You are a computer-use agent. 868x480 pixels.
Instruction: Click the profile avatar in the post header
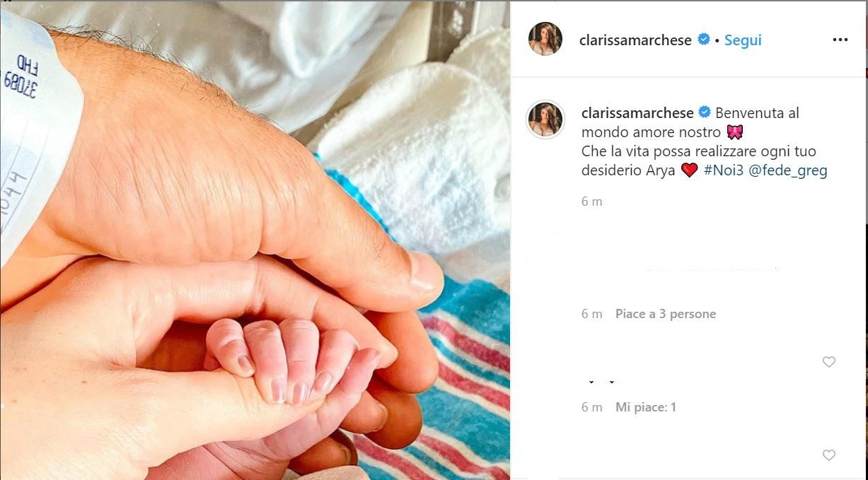coord(545,38)
